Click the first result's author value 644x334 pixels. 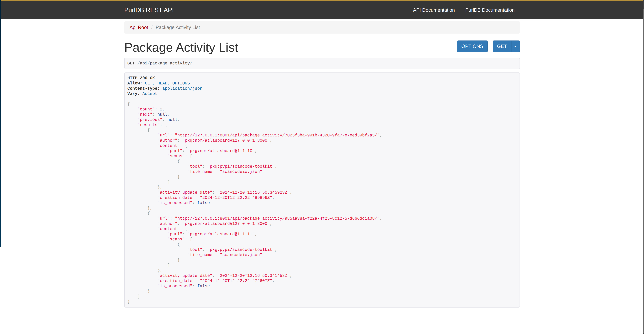click(x=226, y=140)
